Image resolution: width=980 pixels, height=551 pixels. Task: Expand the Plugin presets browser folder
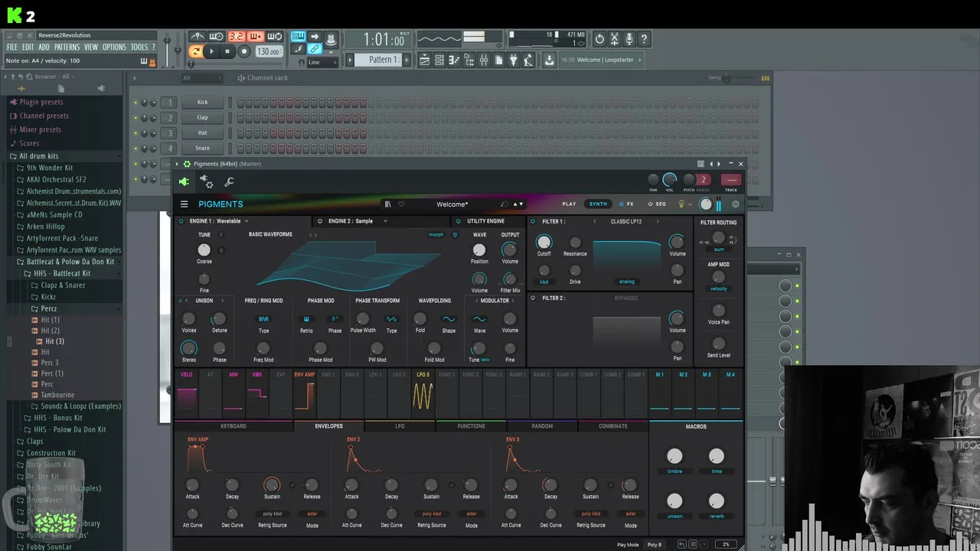(x=41, y=102)
